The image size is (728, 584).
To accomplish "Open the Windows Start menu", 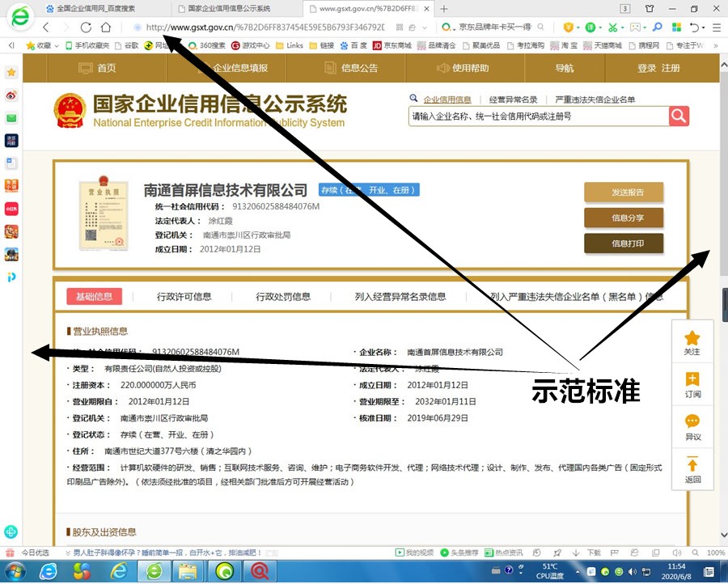I will (x=14, y=572).
